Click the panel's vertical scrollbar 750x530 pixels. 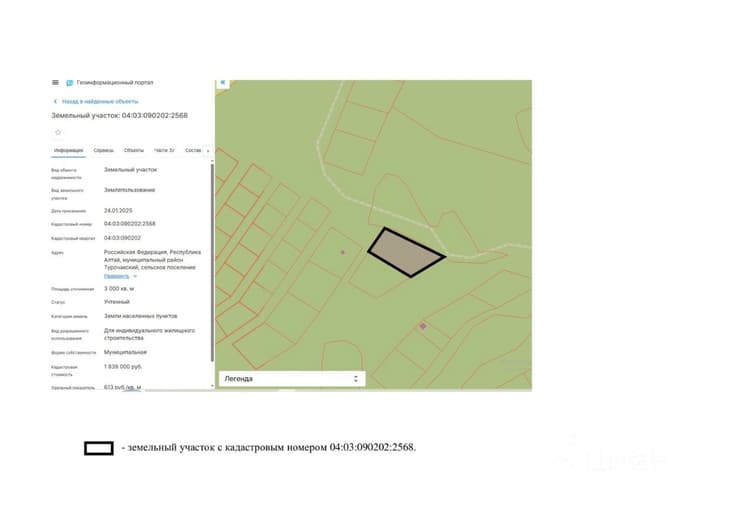point(212,262)
